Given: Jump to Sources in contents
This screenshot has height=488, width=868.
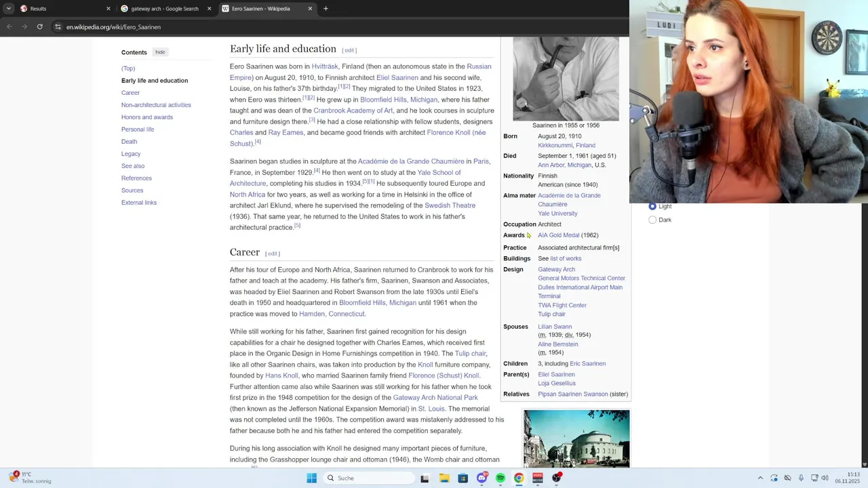Looking at the screenshot, I should tap(132, 190).
